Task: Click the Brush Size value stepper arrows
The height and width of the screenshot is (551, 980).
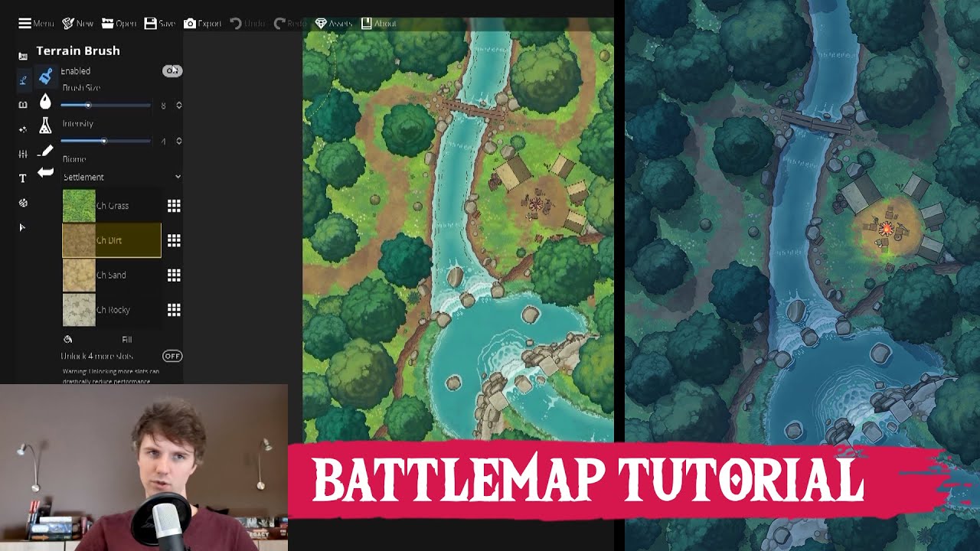Action: click(x=178, y=105)
